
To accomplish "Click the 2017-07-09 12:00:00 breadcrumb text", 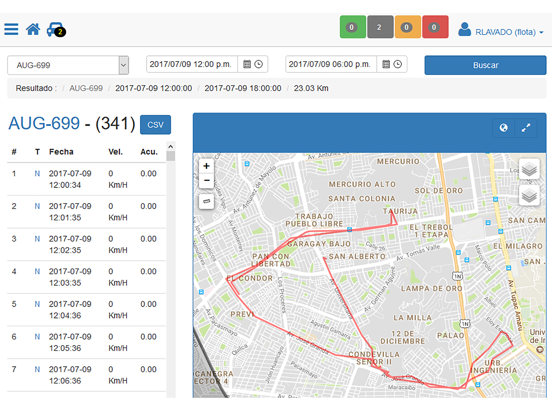I will (153, 88).
